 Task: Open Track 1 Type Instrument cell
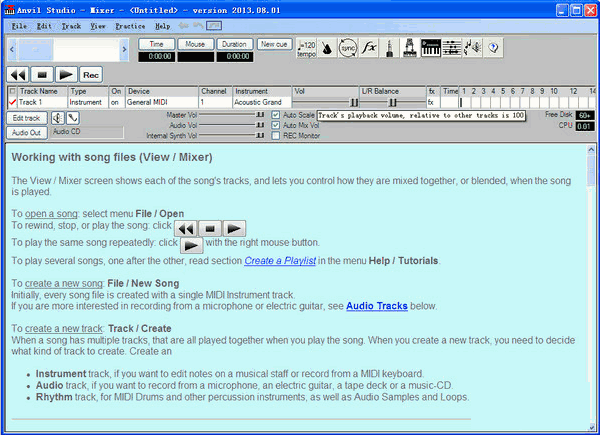click(x=87, y=102)
